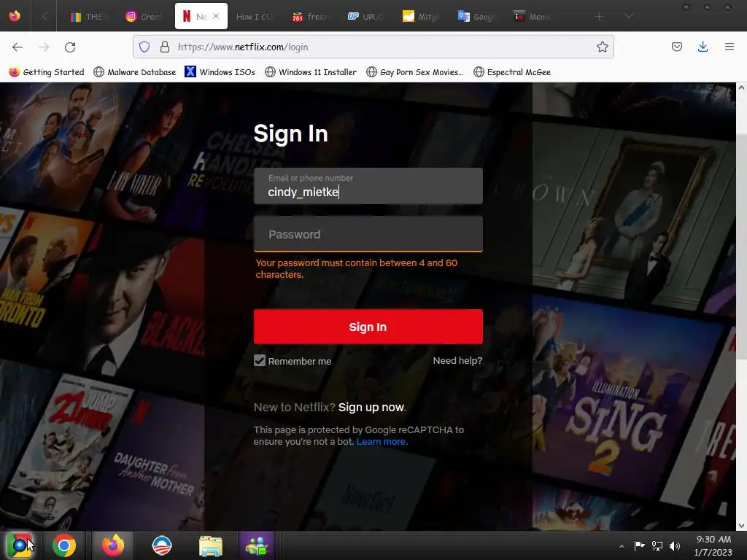747x560 pixels.
Task: Switch to the How I CU tab
Action: click(255, 17)
